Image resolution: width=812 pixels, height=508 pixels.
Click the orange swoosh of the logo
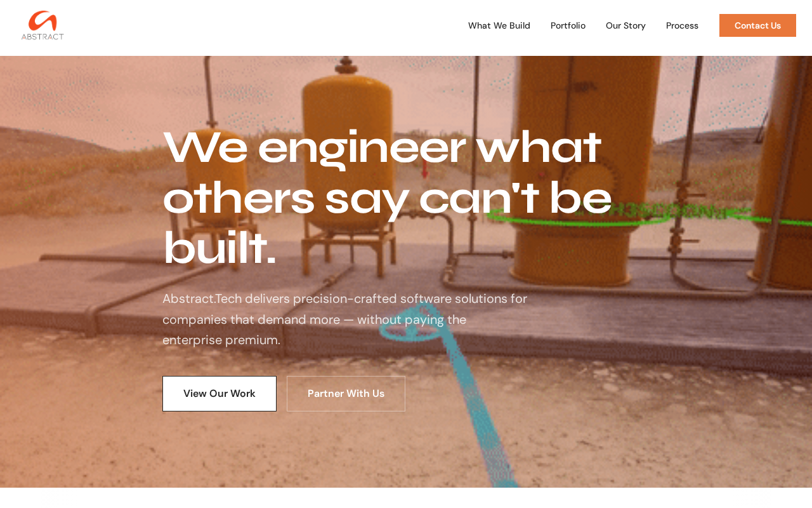(x=43, y=20)
